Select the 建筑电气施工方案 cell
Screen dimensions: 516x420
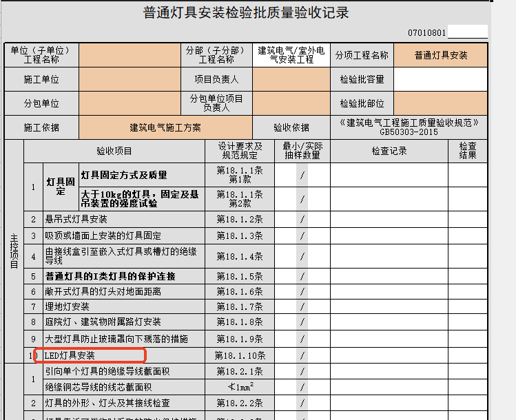coord(165,127)
